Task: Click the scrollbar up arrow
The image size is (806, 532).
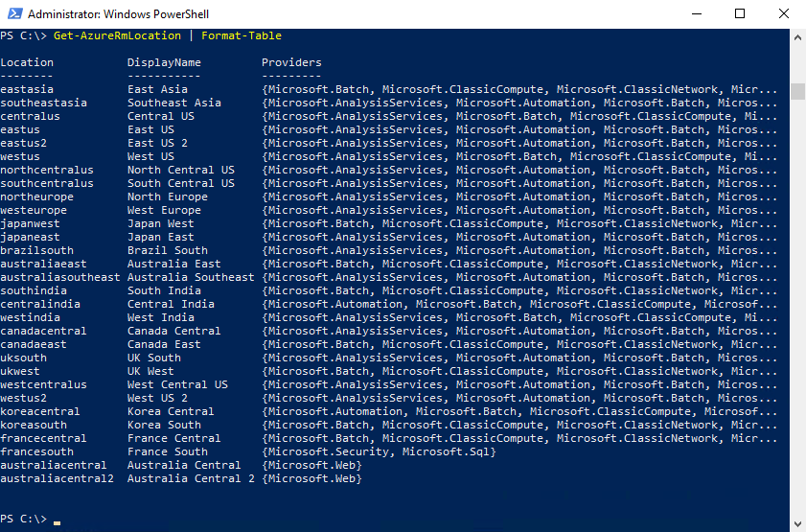Action: [x=797, y=36]
